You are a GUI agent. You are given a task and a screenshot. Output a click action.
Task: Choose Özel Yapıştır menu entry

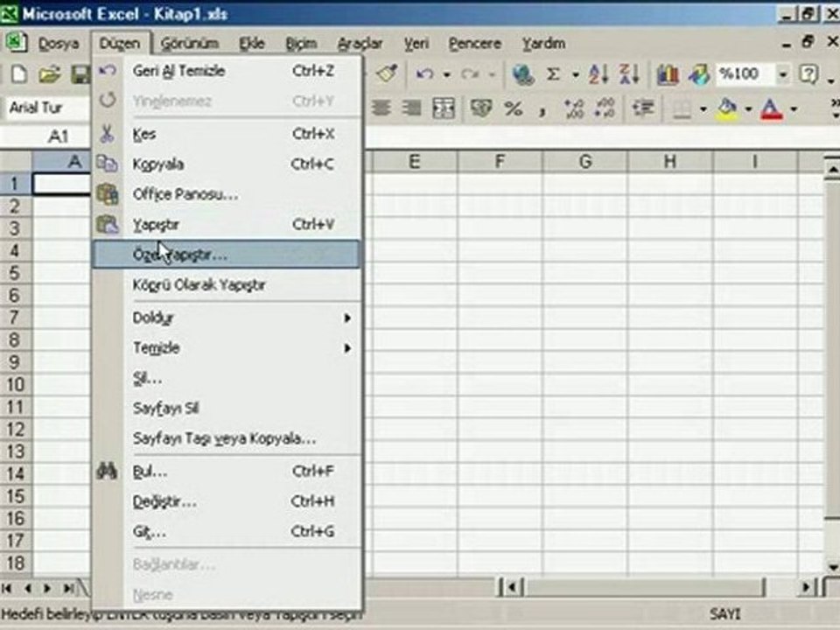pyautogui.click(x=226, y=255)
